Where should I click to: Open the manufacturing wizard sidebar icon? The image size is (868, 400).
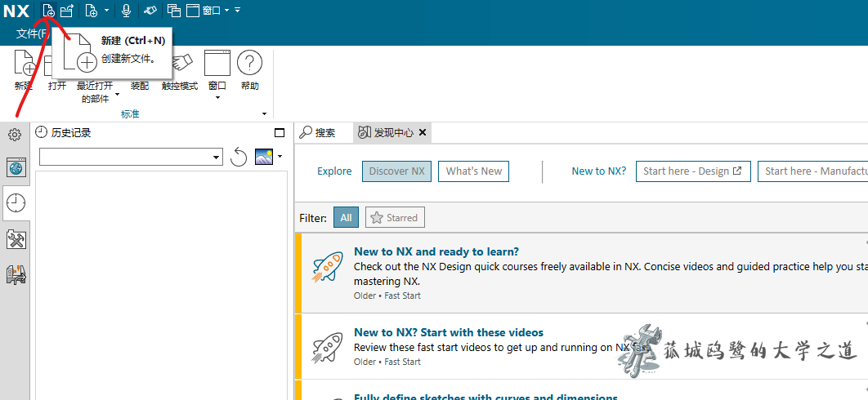[x=16, y=273]
